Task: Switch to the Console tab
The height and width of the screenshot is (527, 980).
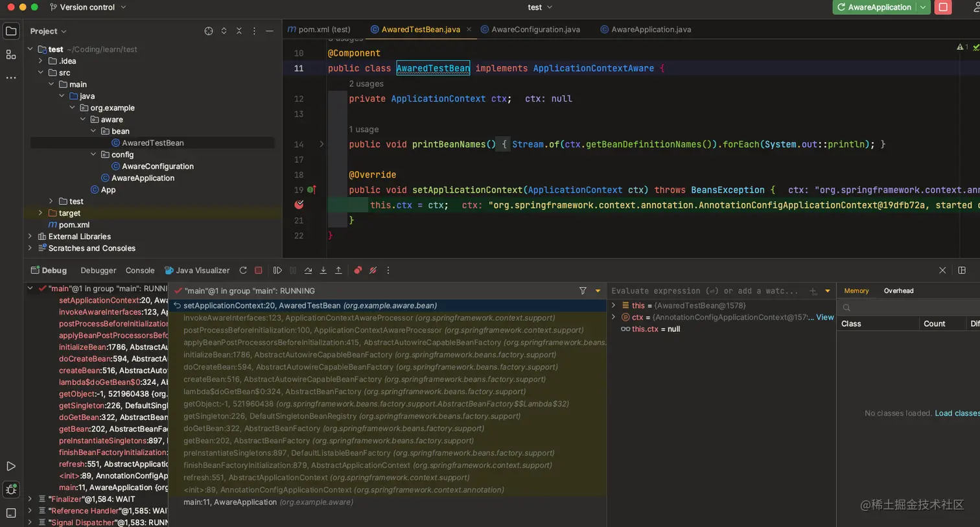Action: (x=140, y=270)
